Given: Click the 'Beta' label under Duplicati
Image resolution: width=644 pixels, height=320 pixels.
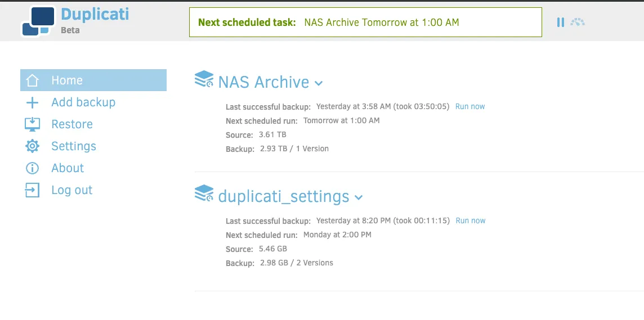Looking at the screenshot, I should [x=70, y=30].
